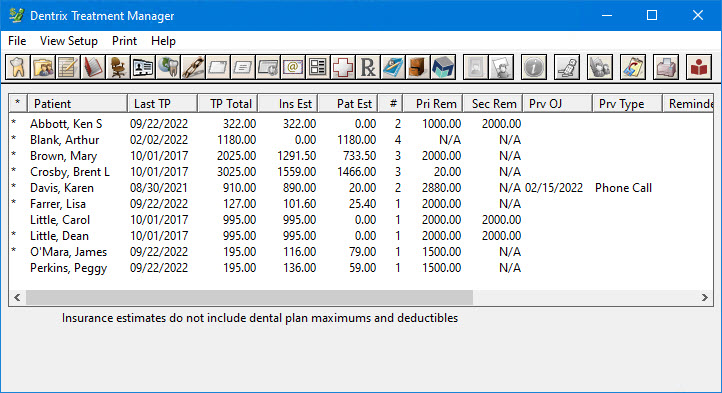
Task: Click the questionnaire list-layout icon
Action: 317,68
